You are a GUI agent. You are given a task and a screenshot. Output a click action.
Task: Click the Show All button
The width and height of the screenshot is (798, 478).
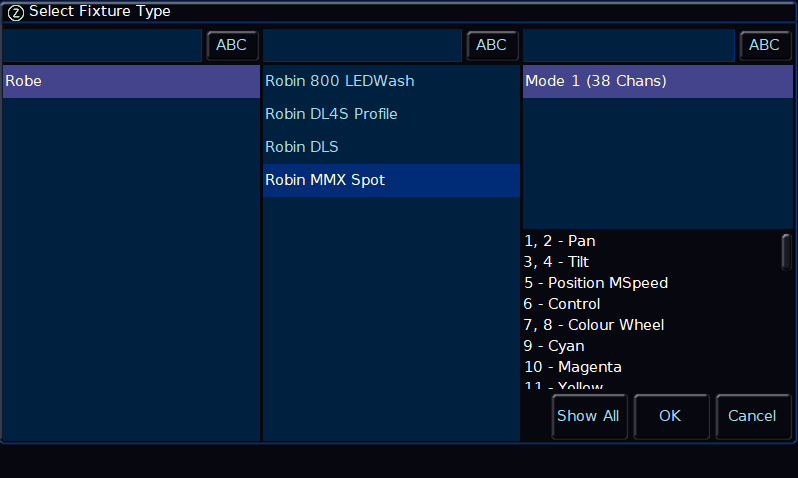tap(589, 416)
